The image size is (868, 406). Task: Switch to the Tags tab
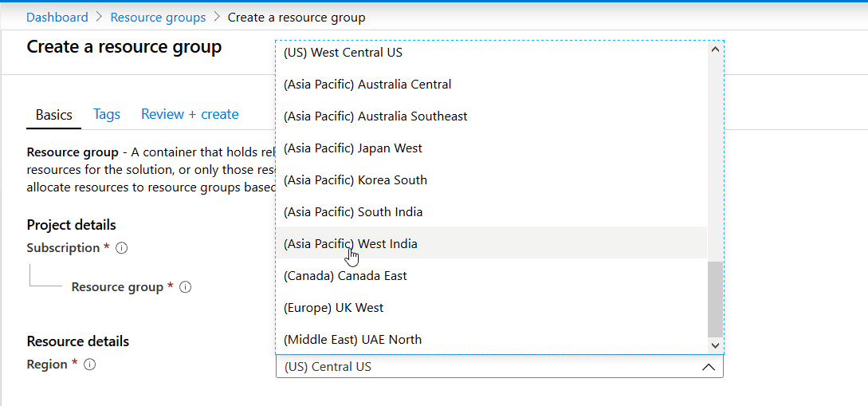[x=107, y=115]
